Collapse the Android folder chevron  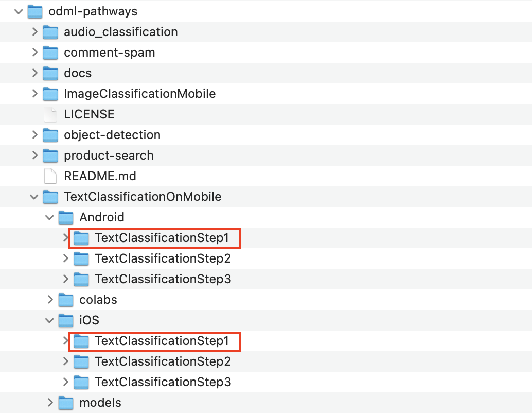(x=50, y=217)
